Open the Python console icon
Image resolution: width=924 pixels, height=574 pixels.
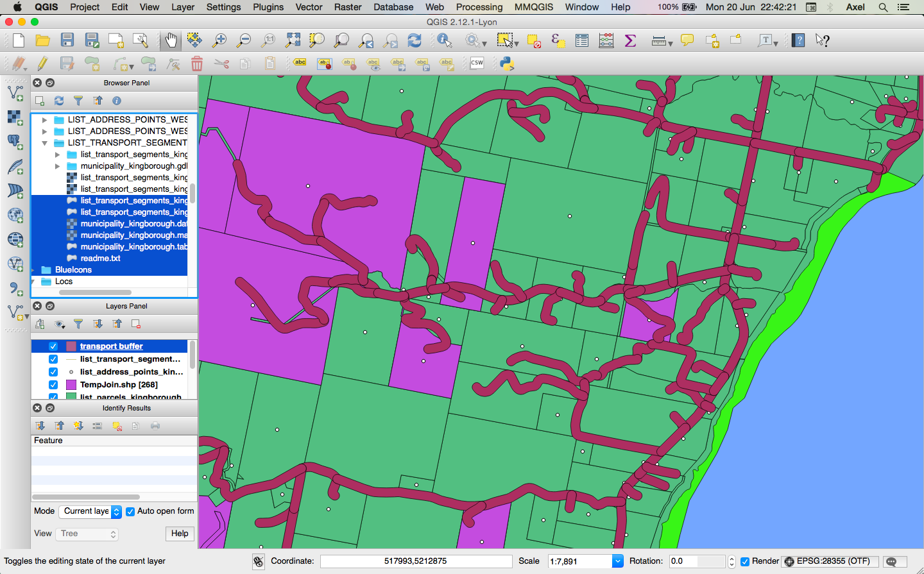pyautogui.click(x=507, y=63)
